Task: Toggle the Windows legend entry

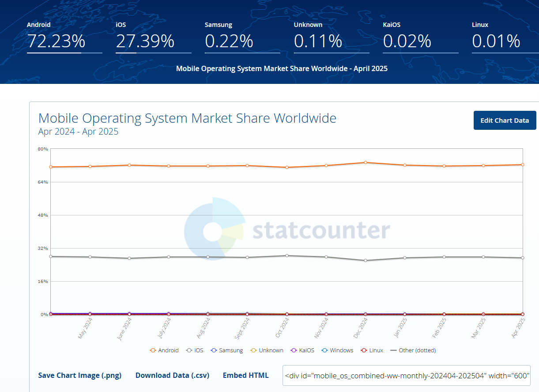Action: click(x=337, y=350)
